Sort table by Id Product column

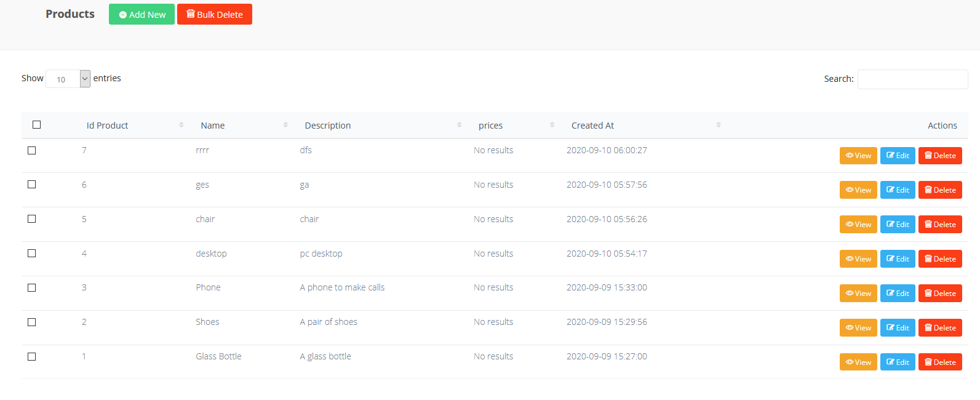(134, 126)
